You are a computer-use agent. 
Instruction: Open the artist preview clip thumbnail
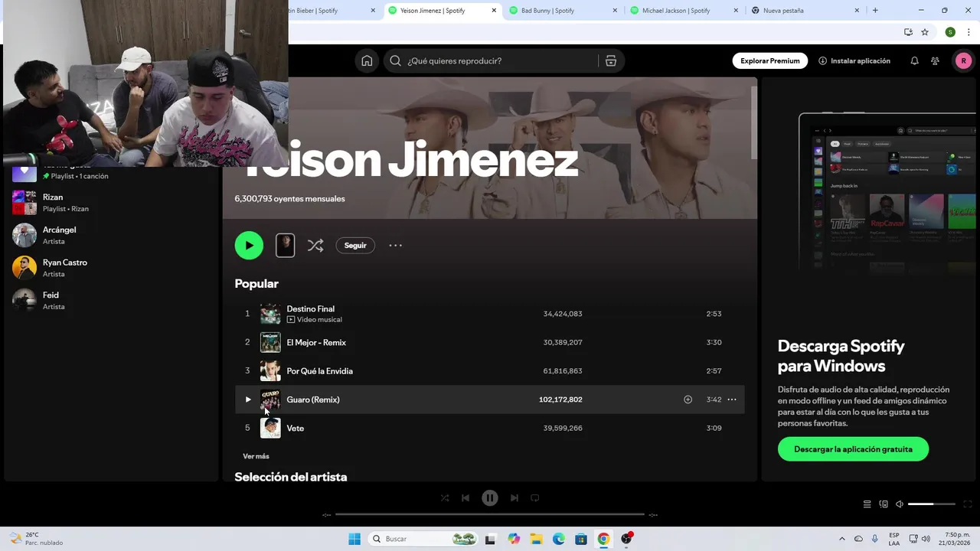click(x=285, y=245)
